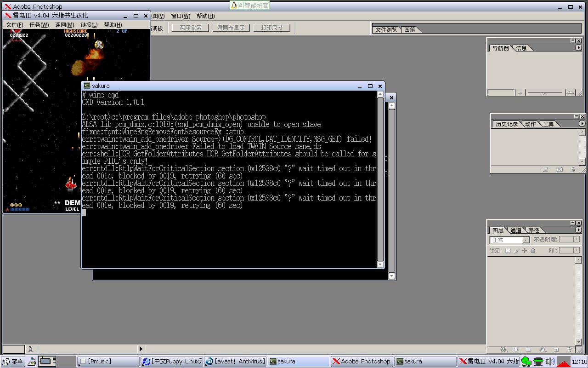The image size is (588, 368).
Task: Click the sakura terminal window title icon
Action: pos(87,86)
